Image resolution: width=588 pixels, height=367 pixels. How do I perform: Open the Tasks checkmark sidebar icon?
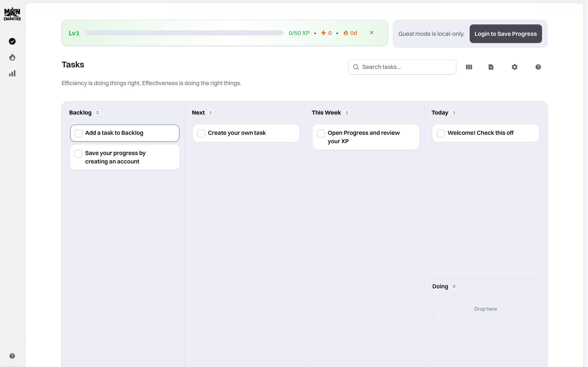point(12,41)
